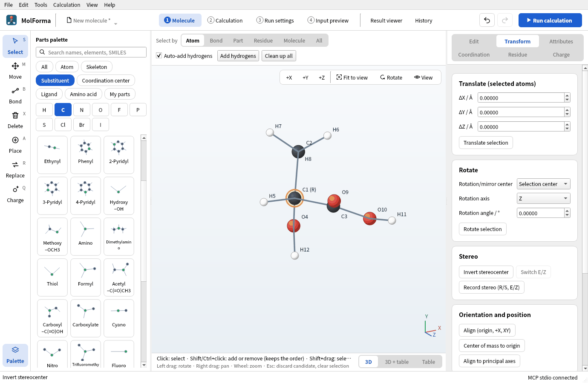Image resolution: width=588 pixels, height=383 pixels.
Task: Open the View dropdown in viewer toolbar
Action: click(x=423, y=77)
